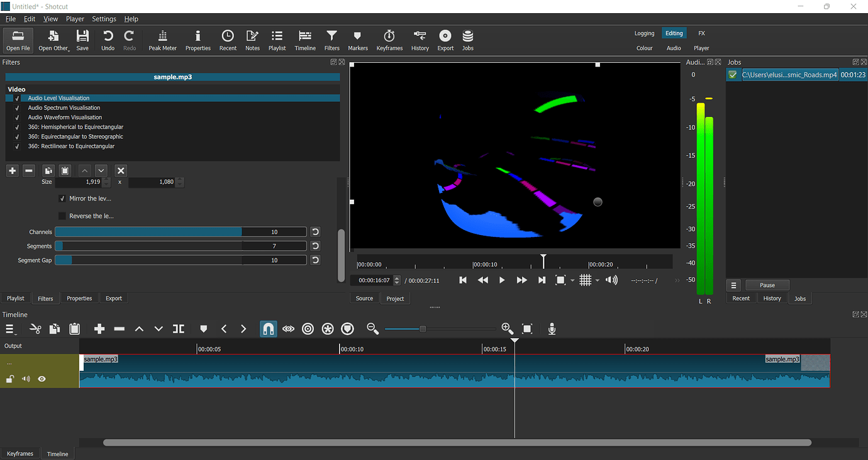Enable the Reverse the levels checkbox
The height and width of the screenshot is (460, 868).
[62, 216]
